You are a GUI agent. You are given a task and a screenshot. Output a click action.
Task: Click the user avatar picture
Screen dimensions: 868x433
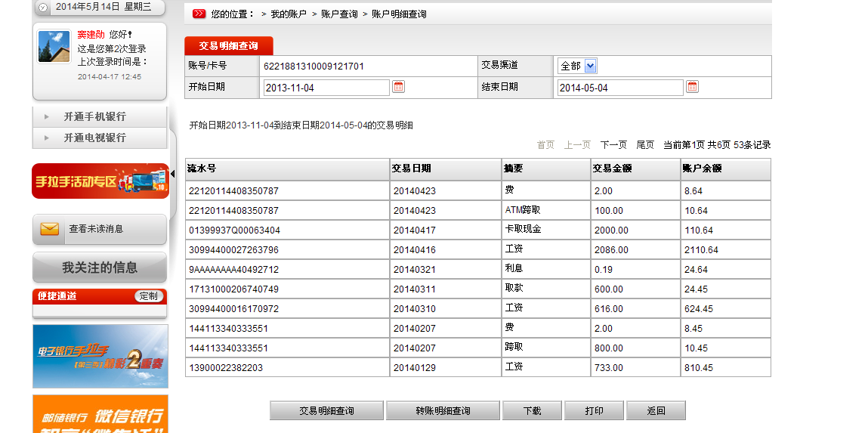coord(54,47)
